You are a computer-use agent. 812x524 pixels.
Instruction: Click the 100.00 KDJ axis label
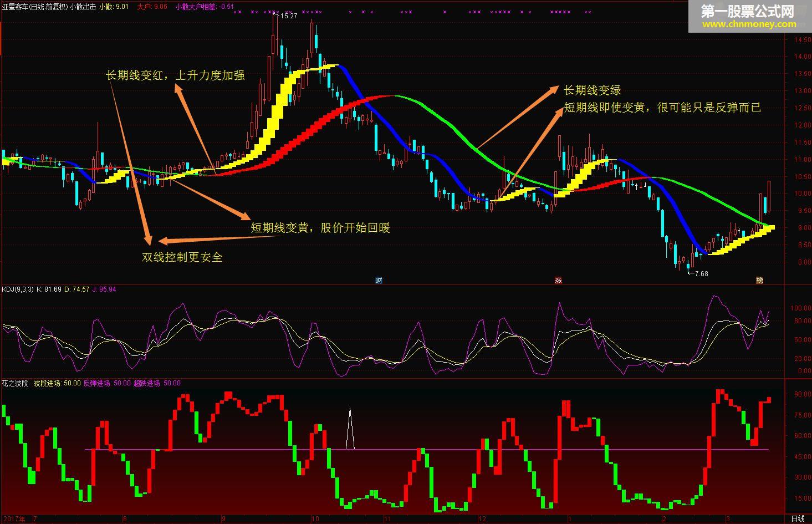801,308
